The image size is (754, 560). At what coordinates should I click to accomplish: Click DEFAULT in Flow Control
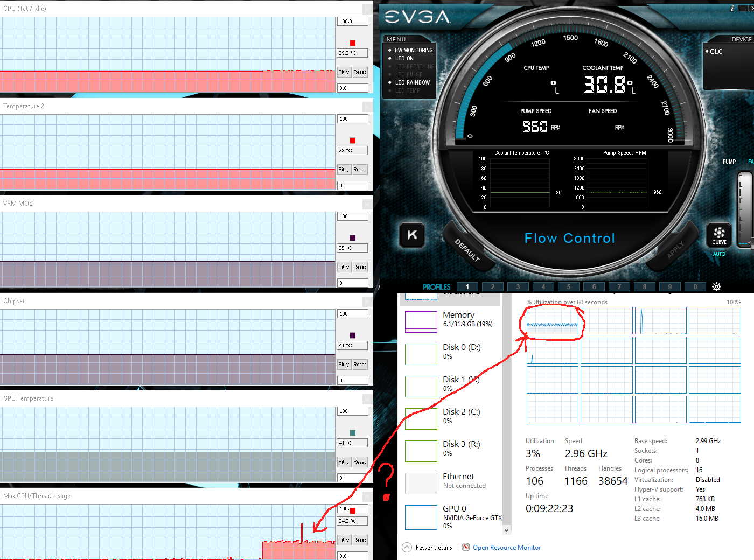[x=467, y=250]
